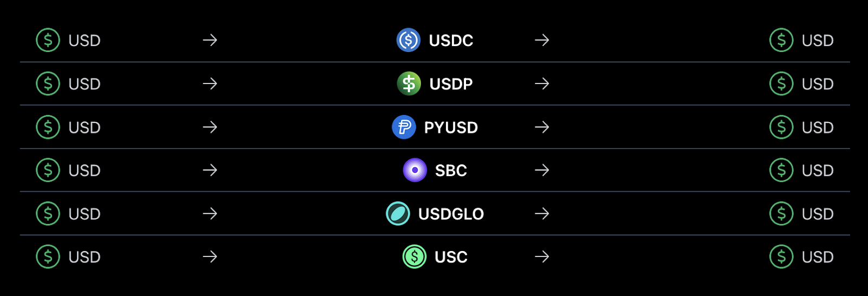This screenshot has width=868, height=296.
Task: Click the right USD text in PYUSD row
Action: click(x=818, y=127)
